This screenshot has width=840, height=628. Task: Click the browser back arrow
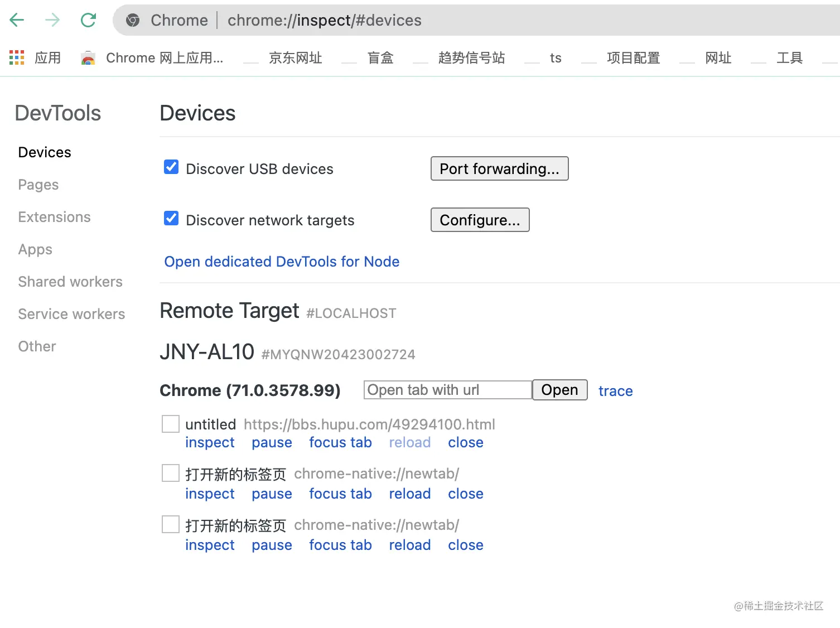pyautogui.click(x=17, y=20)
